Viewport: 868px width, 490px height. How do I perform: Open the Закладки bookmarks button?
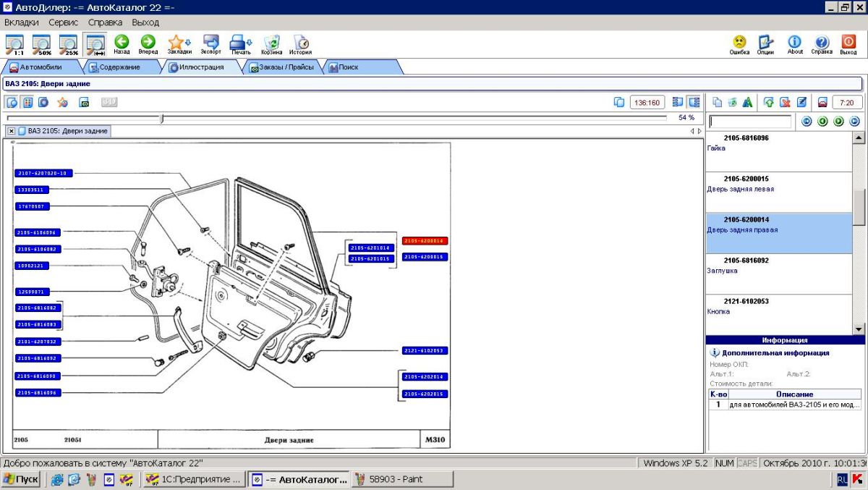pyautogui.click(x=179, y=44)
